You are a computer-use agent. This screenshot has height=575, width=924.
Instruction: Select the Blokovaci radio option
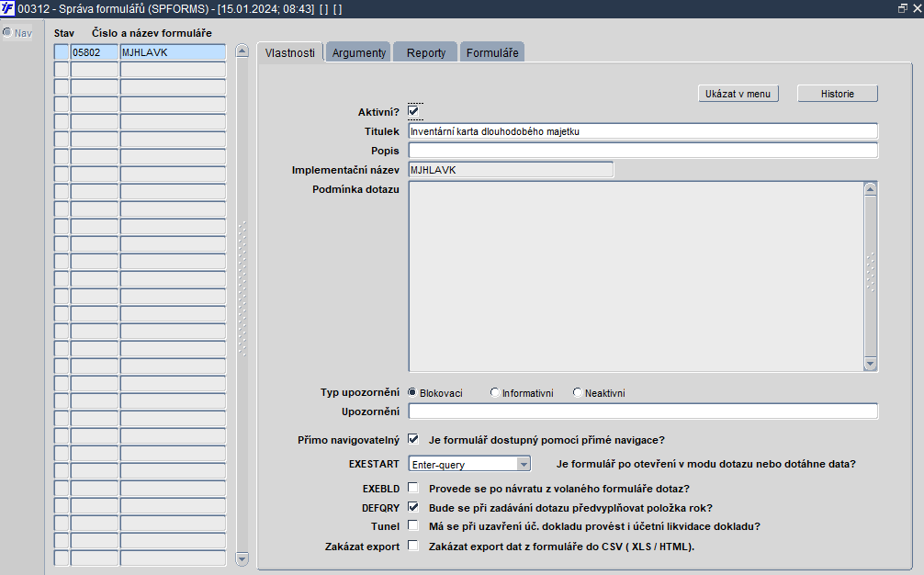click(x=412, y=392)
